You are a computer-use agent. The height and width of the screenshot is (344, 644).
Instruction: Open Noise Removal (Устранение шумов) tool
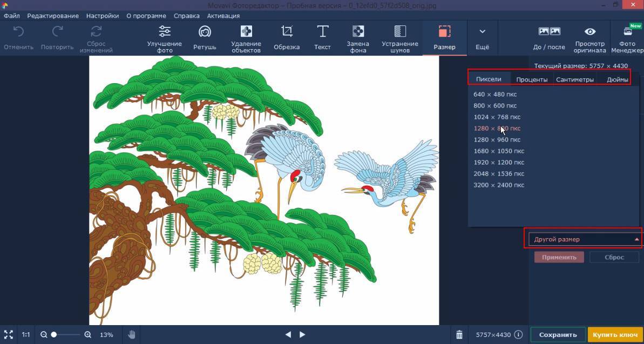[x=399, y=38]
